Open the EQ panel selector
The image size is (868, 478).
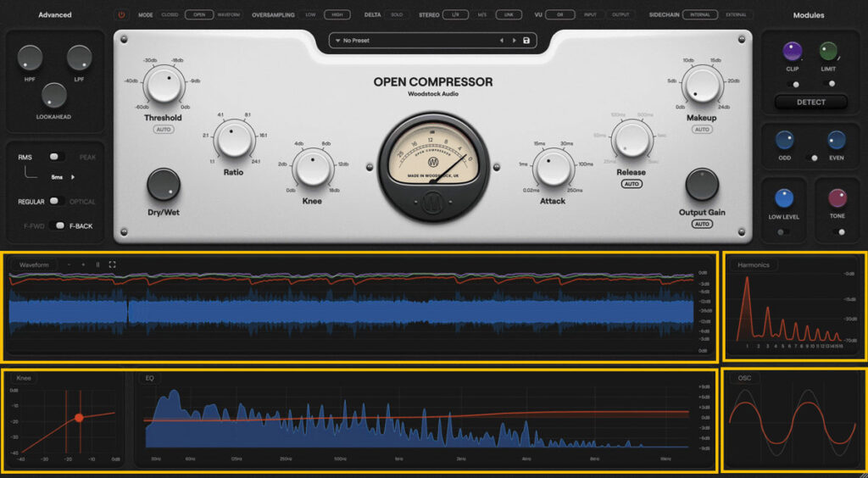coord(149,378)
